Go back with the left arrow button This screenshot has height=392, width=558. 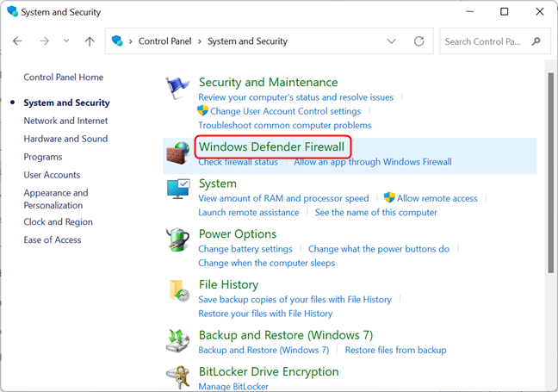point(17,41)
